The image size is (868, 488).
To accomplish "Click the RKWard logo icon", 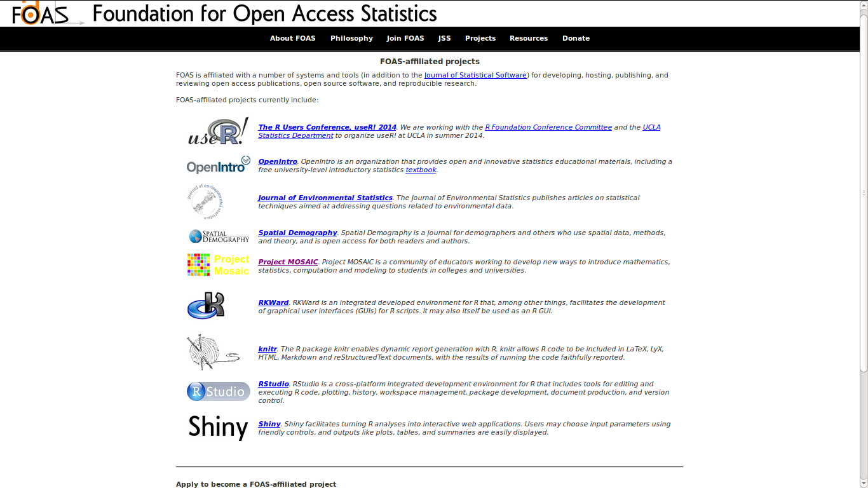I will pos(206,306).
